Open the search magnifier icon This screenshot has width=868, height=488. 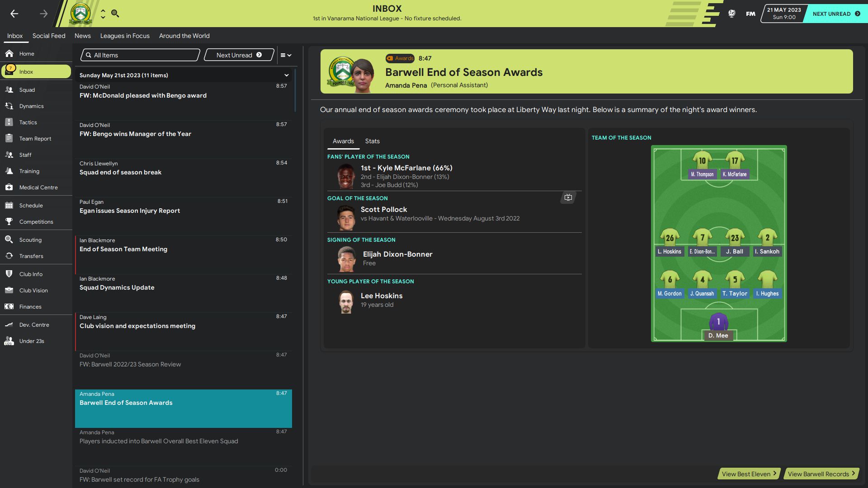115,14
